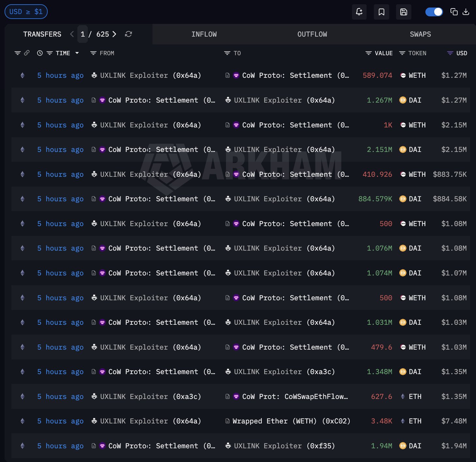Go to previous page with left chevron
This screenshot has height=462, width=476.
[x=72, y=34]
